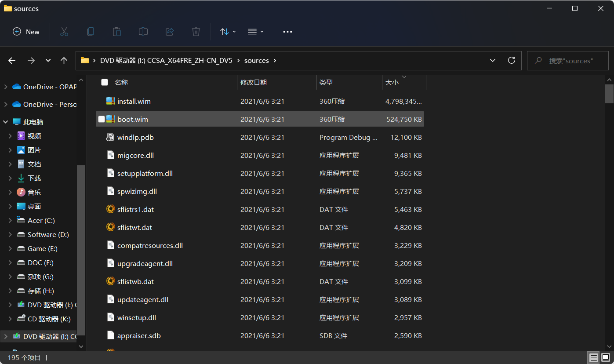Switch to details view in status bar
The width and height of the screenshot is (614, 364).
pos(593,357)
